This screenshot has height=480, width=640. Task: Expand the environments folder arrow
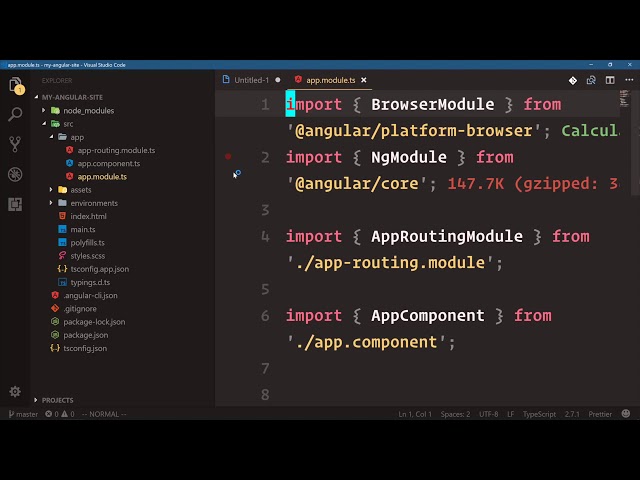point(51,203)
